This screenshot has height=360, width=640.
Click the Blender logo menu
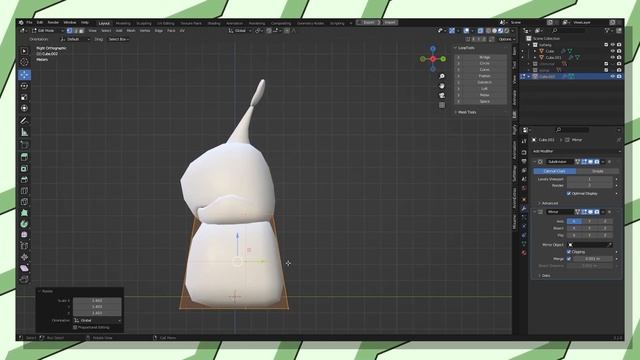tap(21, 22)
